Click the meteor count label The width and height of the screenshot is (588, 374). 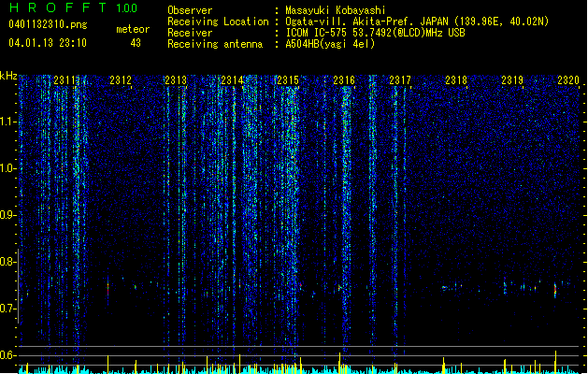[x=133, y=29]
